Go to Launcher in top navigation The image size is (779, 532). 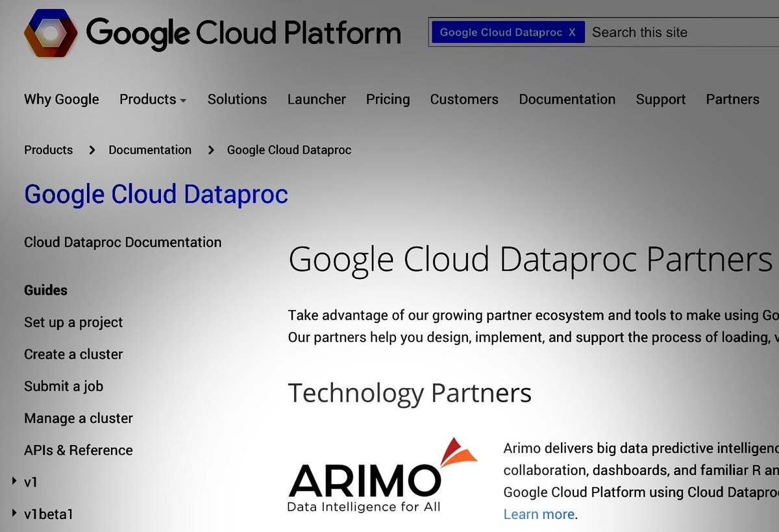(x=317, y=99)
